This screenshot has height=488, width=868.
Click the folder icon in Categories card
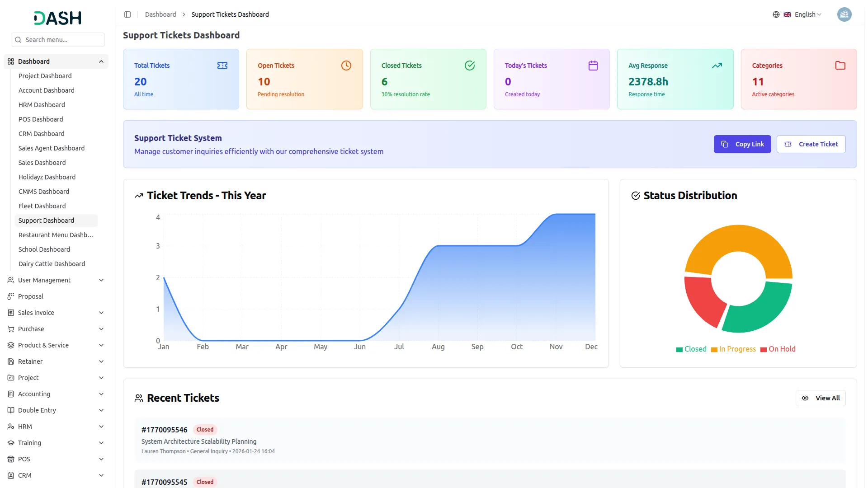(840, 66)
